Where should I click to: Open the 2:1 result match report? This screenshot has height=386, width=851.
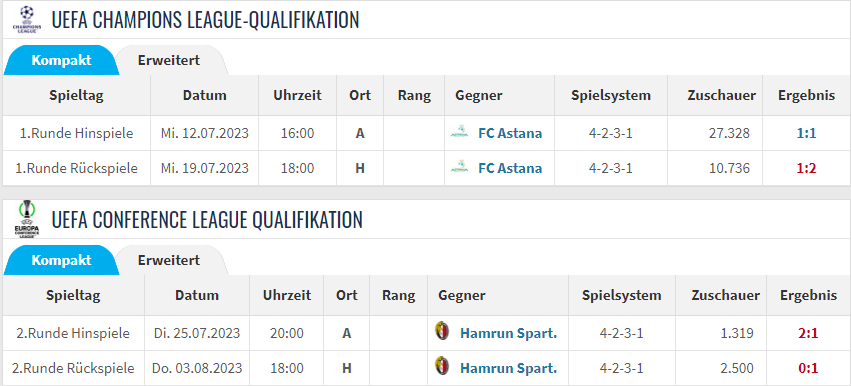pos(808,333)
